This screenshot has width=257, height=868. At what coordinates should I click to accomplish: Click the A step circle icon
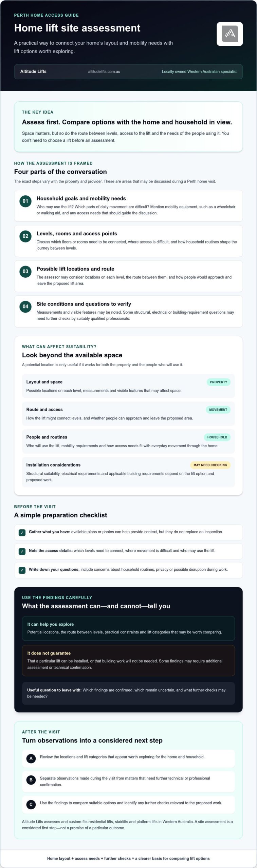pyautogui.click(x=31, y=758)
